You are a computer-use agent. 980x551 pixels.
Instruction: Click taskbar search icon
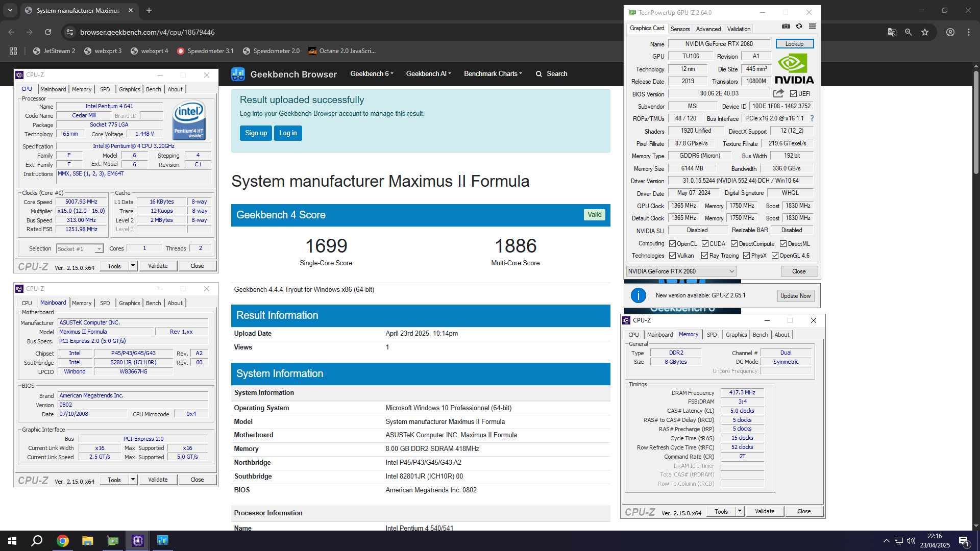coord(37,541)
